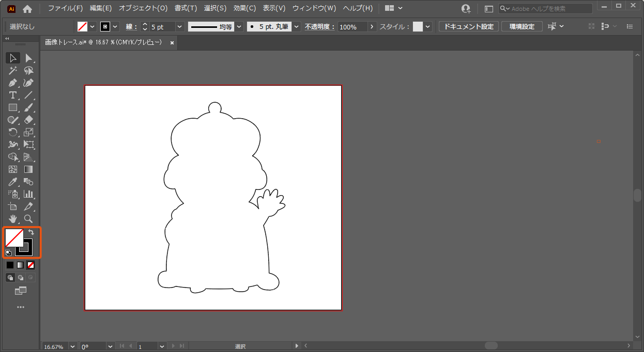Open the brush definition 5 pt. 丸筆 dropdown
The height and width of the screenshot is (352, 644).
[297, 26]
